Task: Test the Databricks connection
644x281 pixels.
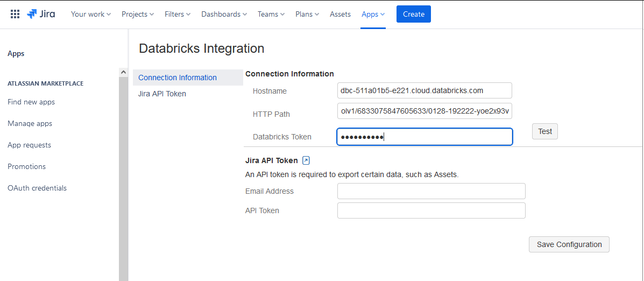Action: [544, 131]
